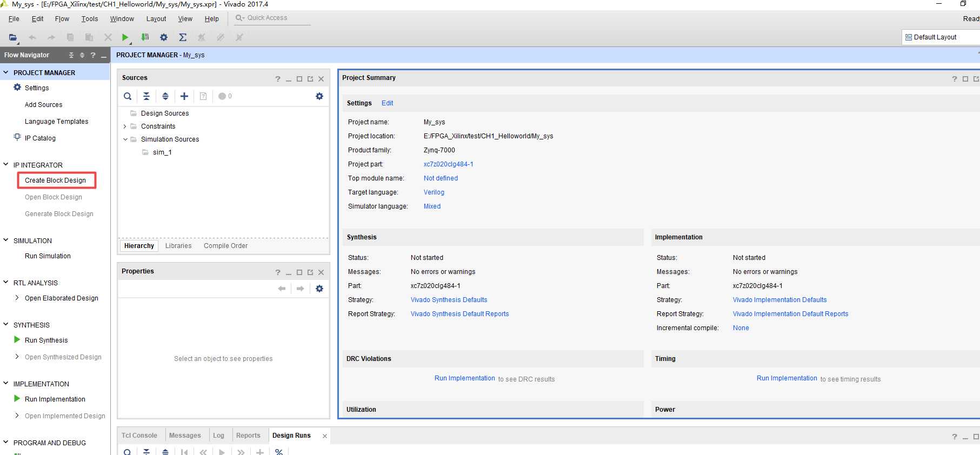Collapse the SYNTHESIS section

(6, 325)
